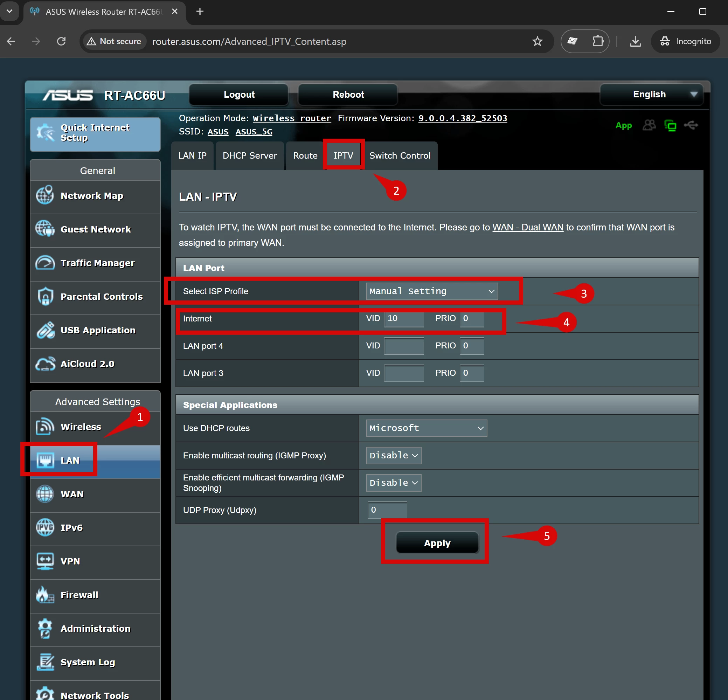Viewport: 728px width, 700px height.
Task: Click the Parental Controls lock icon
Action: [45, 296]
